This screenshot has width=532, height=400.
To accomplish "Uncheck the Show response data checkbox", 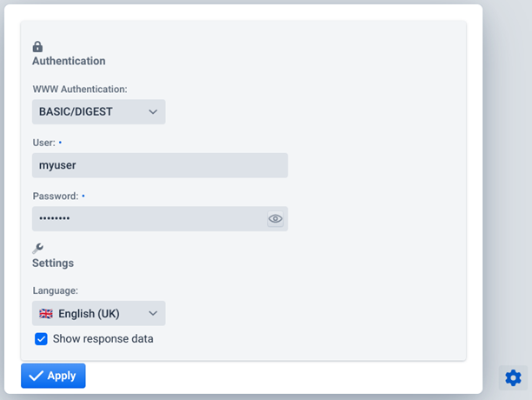I will pyautogui.click(x=41, y=338).
